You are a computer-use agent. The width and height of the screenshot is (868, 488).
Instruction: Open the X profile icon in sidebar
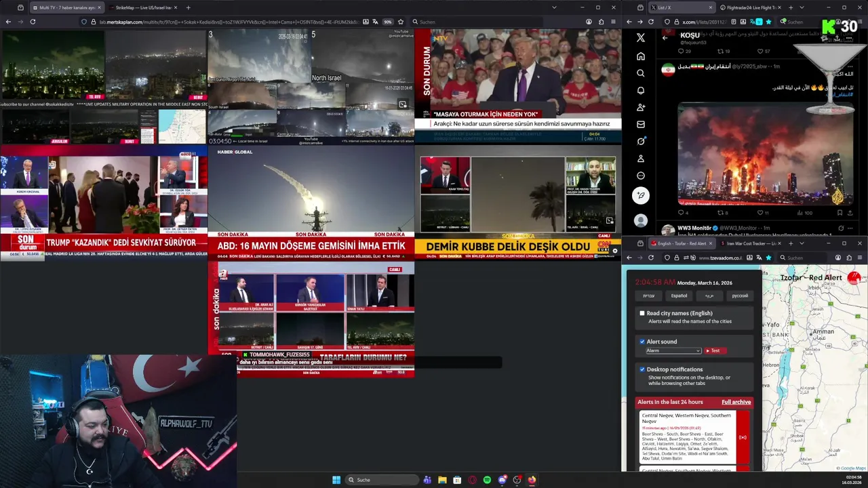click(641, 159)
